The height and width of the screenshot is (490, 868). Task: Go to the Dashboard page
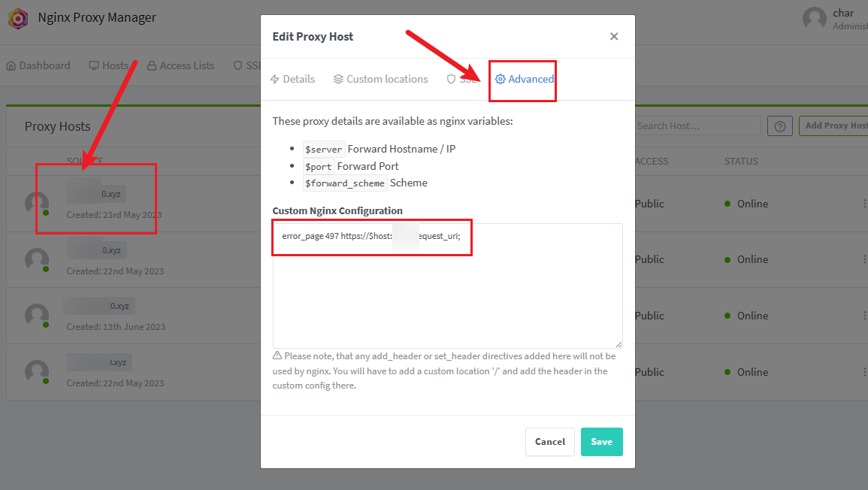click(x=39, y=65)
